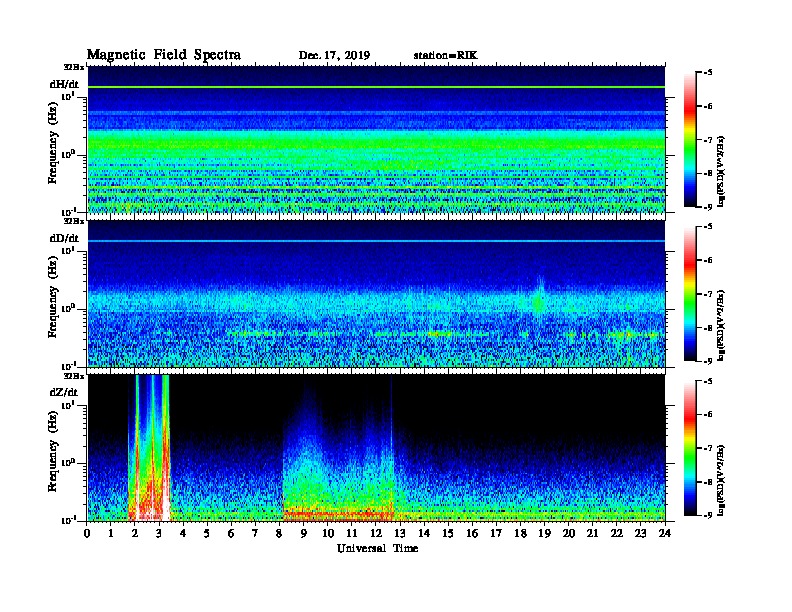Click the bright burst near 19 UT in dD/dt

[x=539, y=300]
